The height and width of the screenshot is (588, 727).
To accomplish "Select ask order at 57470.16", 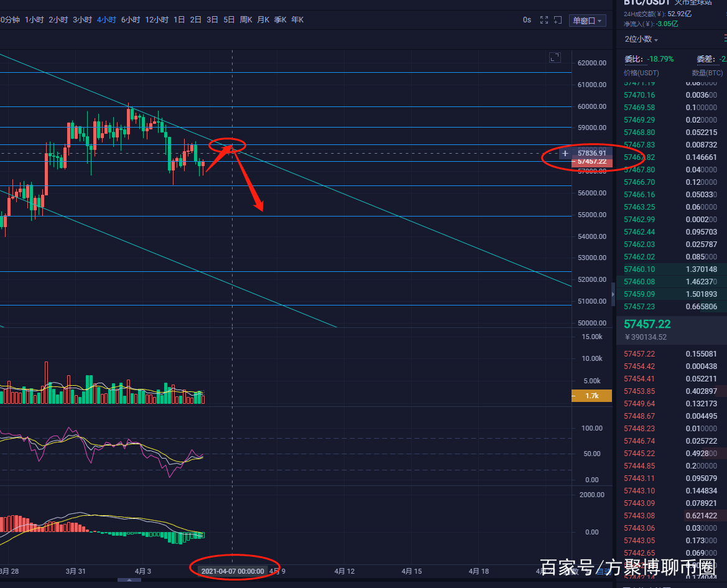I will (672, 95).
